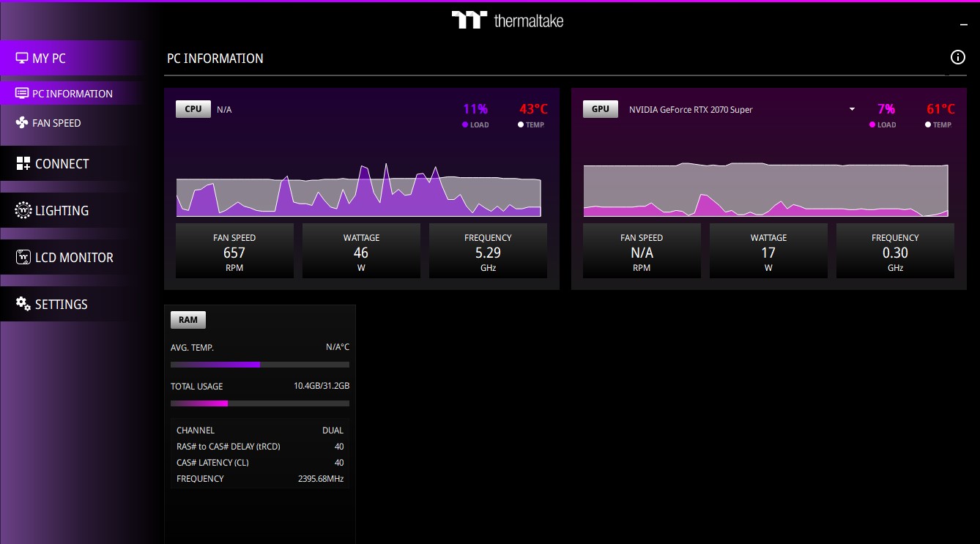The image size is (980, 544).
Task: Click the PC INFORMATION list icon
Action: (22, 94)
